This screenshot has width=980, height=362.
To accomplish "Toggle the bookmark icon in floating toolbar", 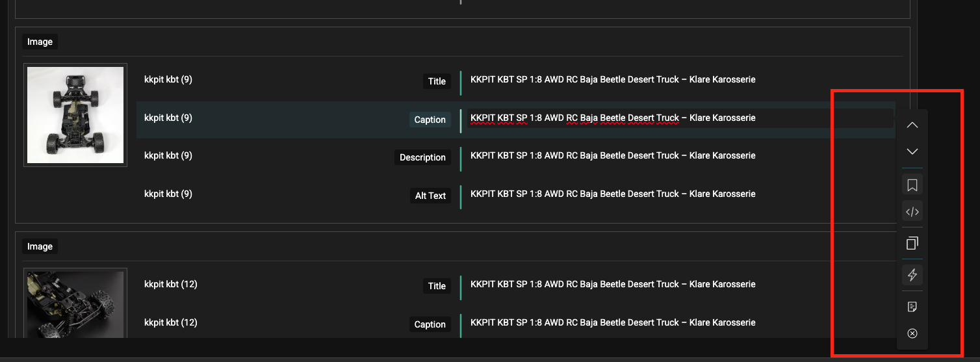I will [x=912, y=185].
